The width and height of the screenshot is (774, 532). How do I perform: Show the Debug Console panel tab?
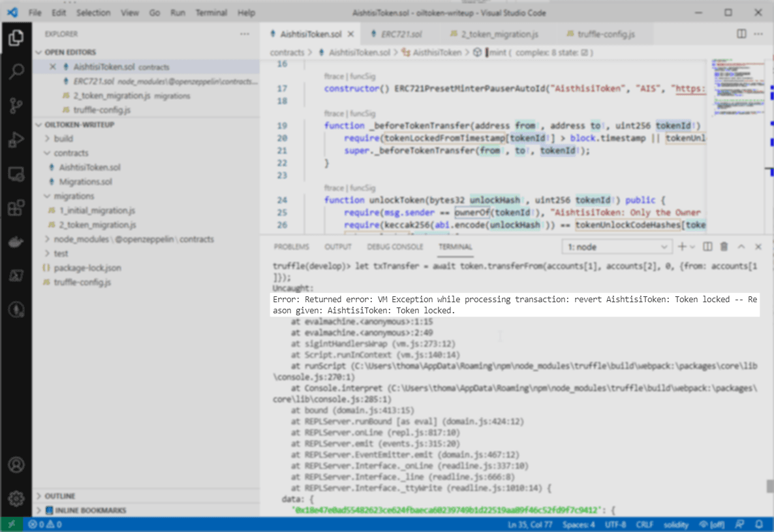[395, 247]
